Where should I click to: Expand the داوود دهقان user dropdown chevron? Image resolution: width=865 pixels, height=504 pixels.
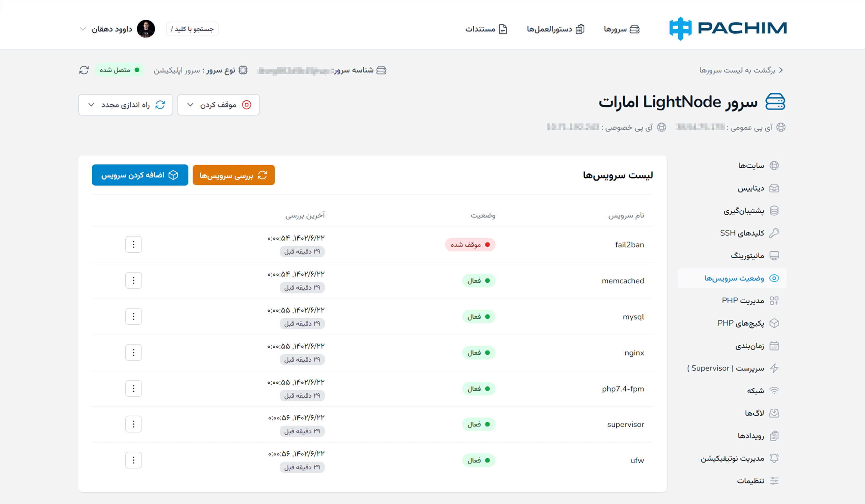(82, 29)
